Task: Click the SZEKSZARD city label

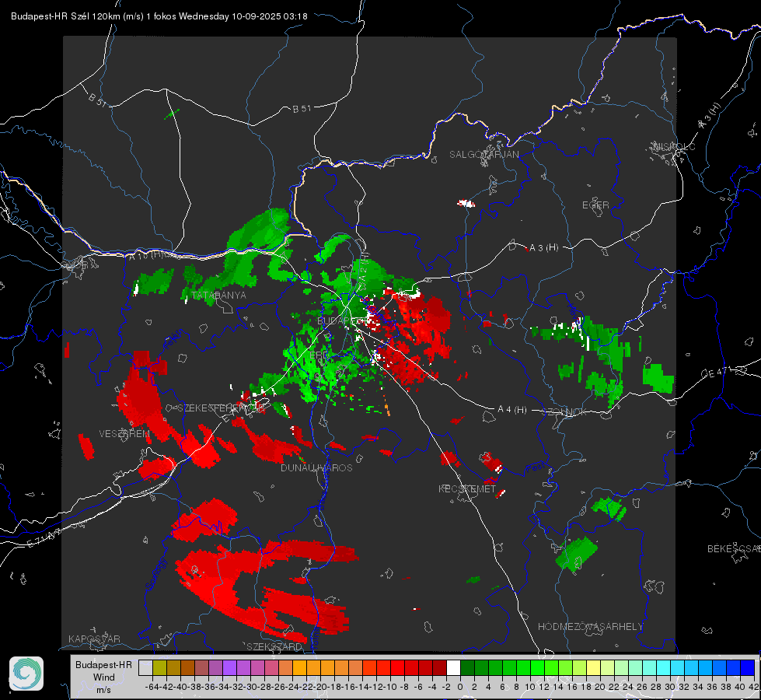Action: point(274,646)
